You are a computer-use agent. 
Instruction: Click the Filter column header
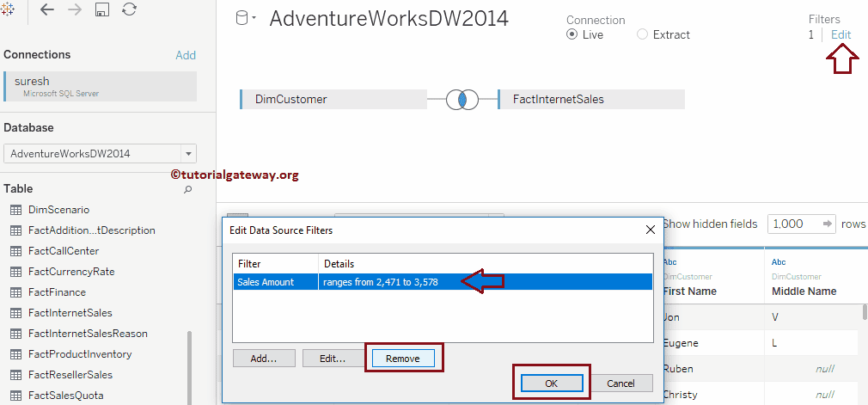point(275,264)
